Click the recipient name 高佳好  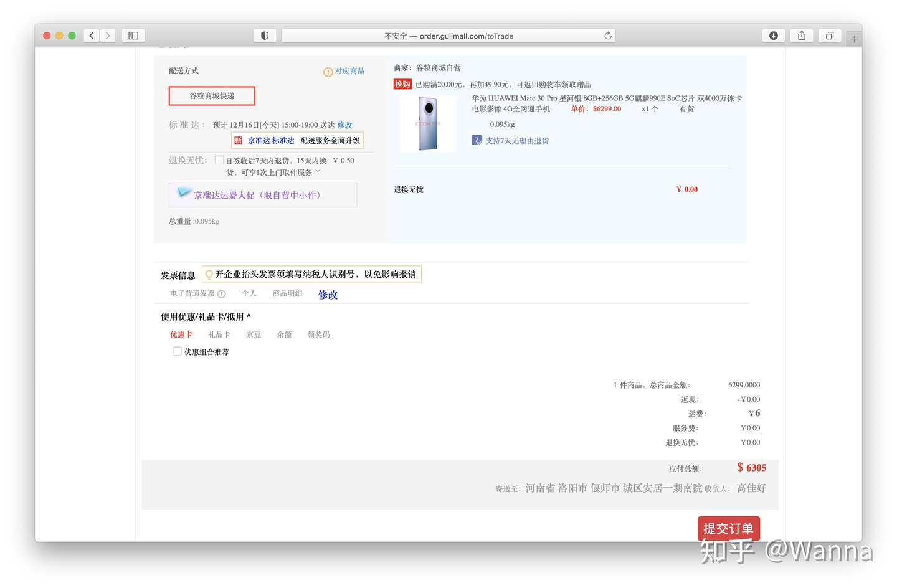pyautogui.click(x=751, y=488)
